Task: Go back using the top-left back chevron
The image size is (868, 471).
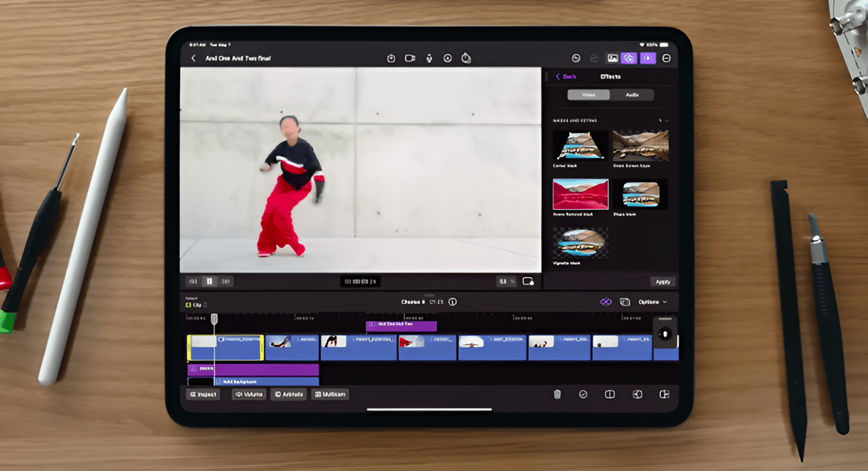Action: tap(193, 58)
